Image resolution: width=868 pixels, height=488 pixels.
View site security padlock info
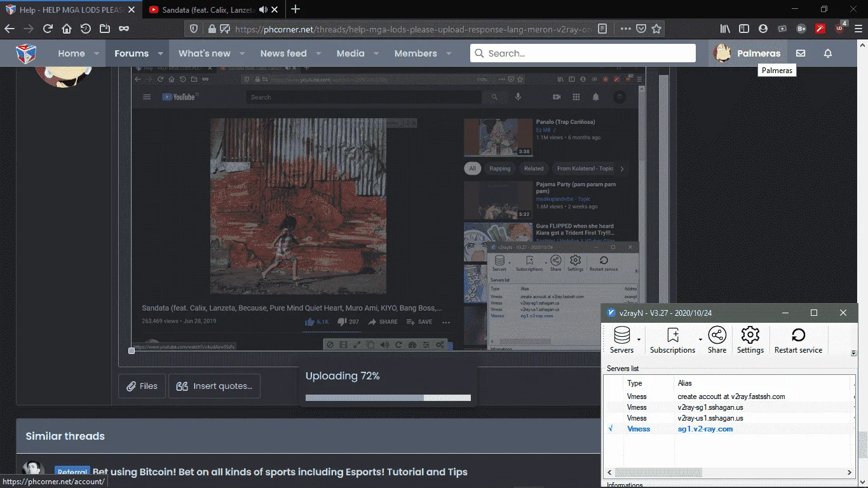[x=212, y=29]
